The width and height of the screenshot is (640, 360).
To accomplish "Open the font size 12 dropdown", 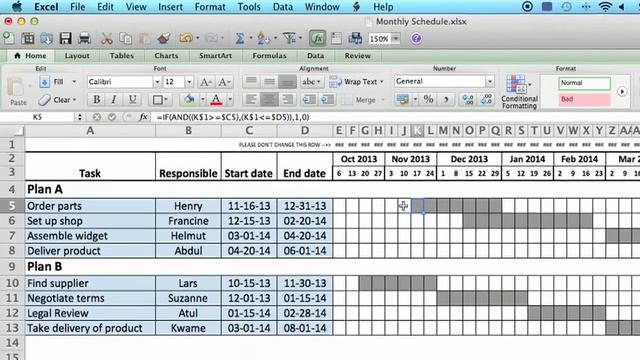I will click(x=189, y=82).
